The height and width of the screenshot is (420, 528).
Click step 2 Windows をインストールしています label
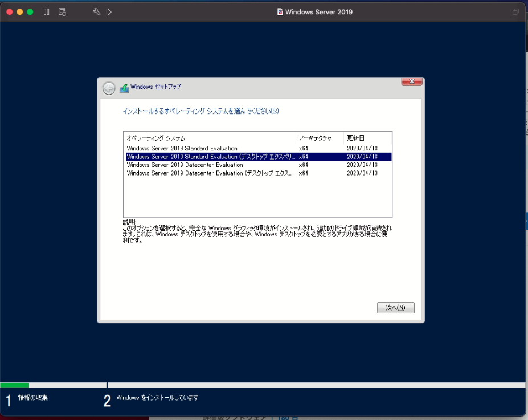157,398
